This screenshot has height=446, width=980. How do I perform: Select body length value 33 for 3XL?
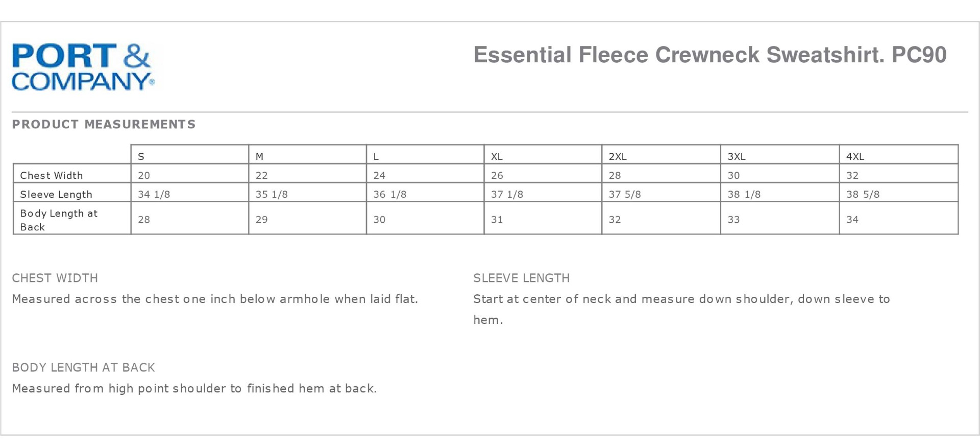pyautogui.click(x=733, y=220)
